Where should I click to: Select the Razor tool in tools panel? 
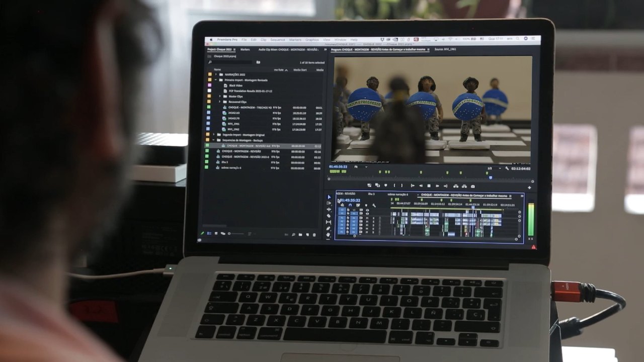pos(329,216)
